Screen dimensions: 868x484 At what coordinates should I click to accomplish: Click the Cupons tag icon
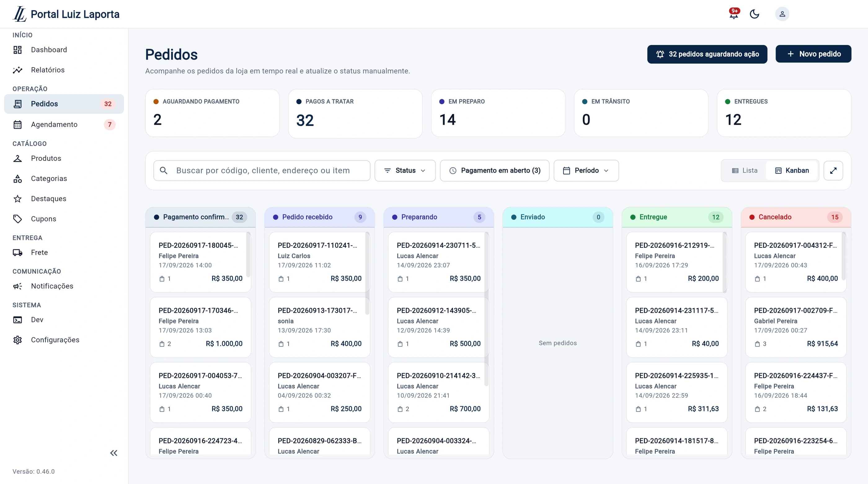click(18, 219)
